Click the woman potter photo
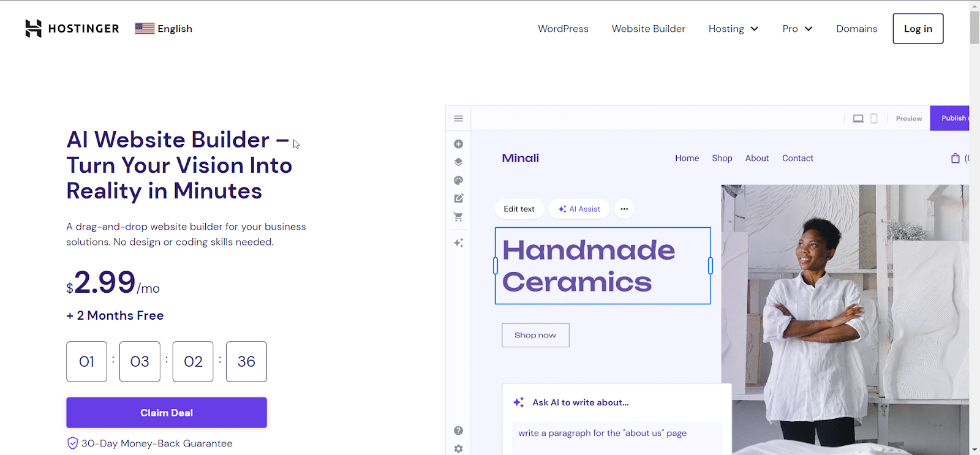980x455 pixels. tap(845, 320)
